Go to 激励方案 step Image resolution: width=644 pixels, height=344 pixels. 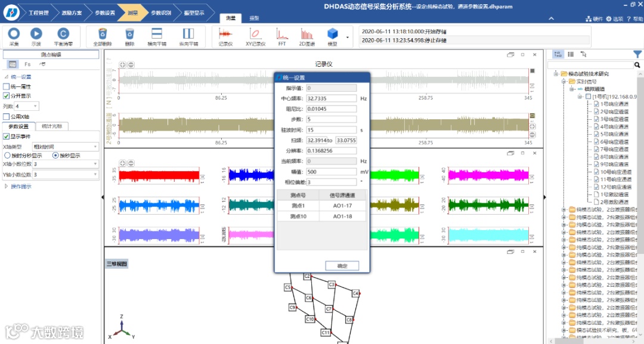point(72,13)
